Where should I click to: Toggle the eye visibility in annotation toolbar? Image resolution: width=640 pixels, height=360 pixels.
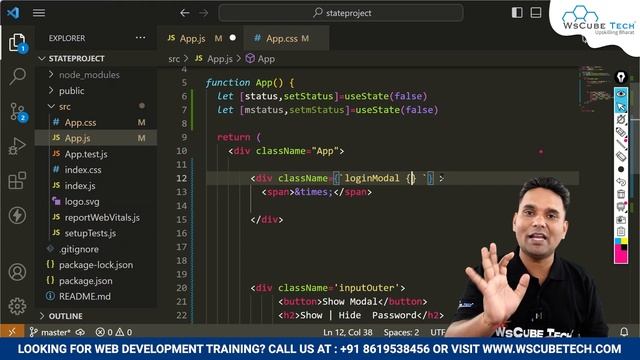coord(621,94)
